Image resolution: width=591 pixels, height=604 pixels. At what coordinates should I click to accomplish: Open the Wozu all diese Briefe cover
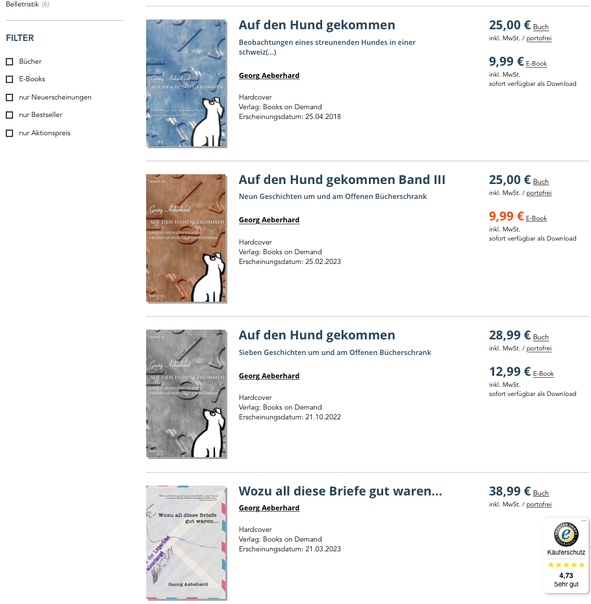pos(186,542)
